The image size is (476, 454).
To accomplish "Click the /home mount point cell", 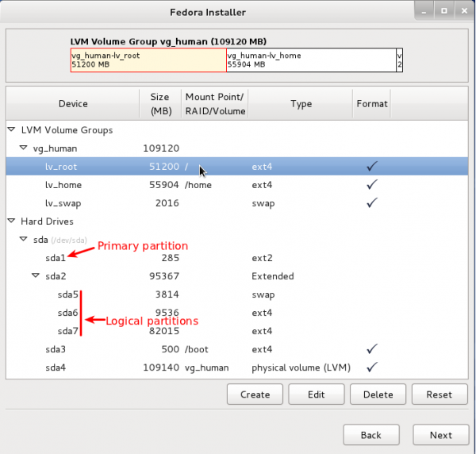I will [x=198, y=185].
